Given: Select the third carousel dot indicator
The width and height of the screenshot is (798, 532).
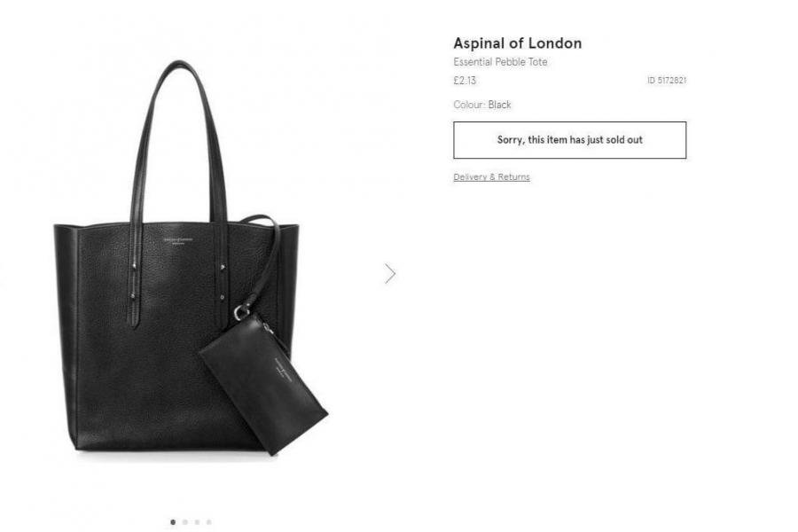Looking at the screenshot, I should [x=197, y=522].
